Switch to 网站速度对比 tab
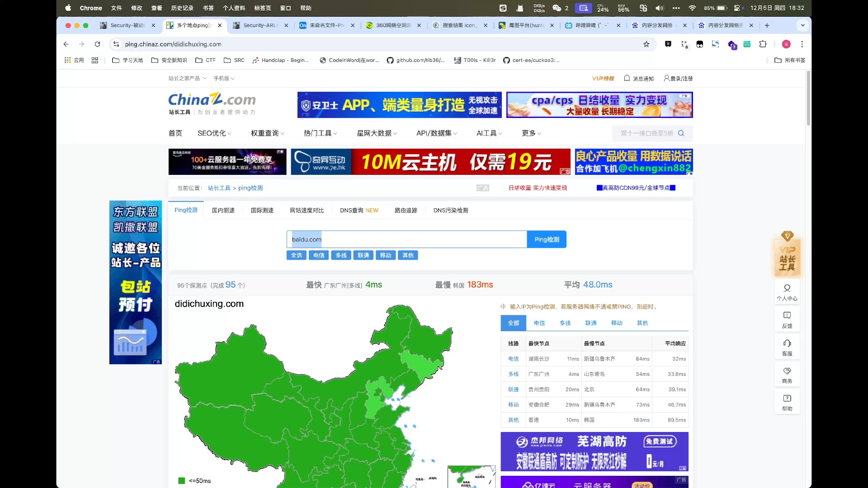The image size is (868, 488). (x=307, y=210)
